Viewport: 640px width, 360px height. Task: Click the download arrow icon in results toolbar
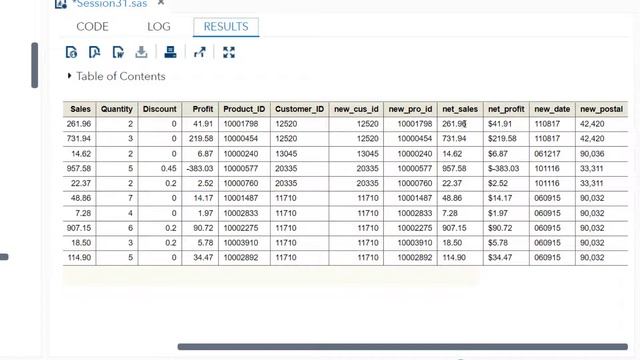[141, 52]
